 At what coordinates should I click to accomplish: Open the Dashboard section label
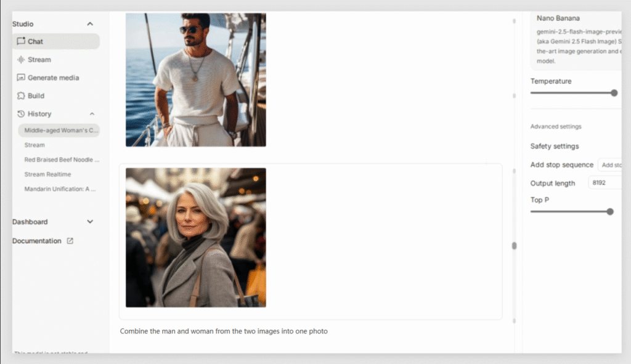point(30,222)
